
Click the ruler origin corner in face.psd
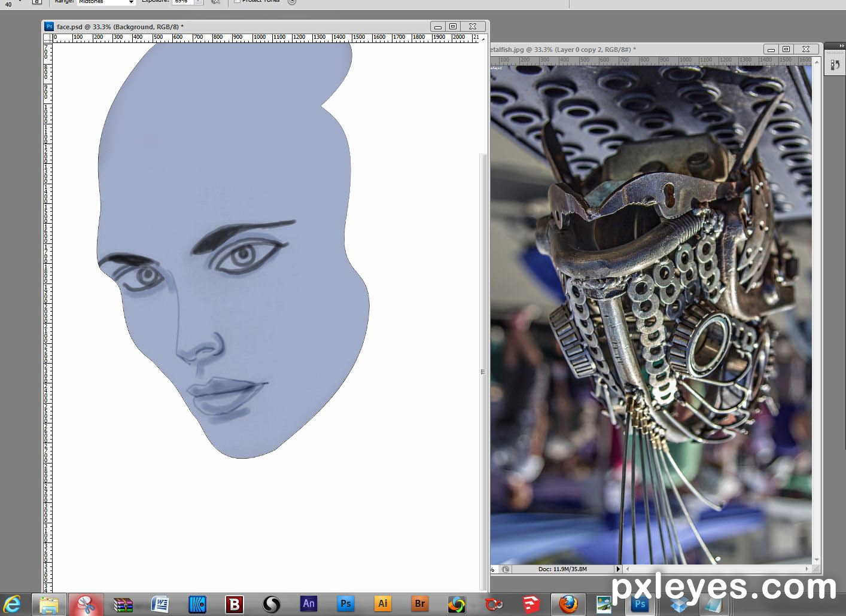click(x=47, y=38)
